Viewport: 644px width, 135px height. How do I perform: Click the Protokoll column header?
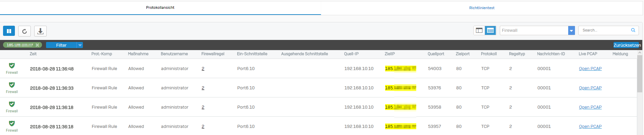(x=489, y=54)
